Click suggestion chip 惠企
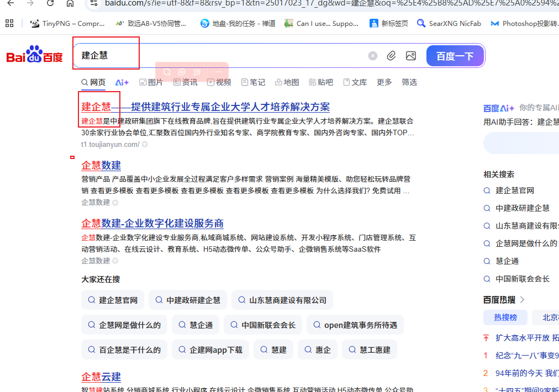The width and height of the screenshot is (559, 392). point(317,350)
